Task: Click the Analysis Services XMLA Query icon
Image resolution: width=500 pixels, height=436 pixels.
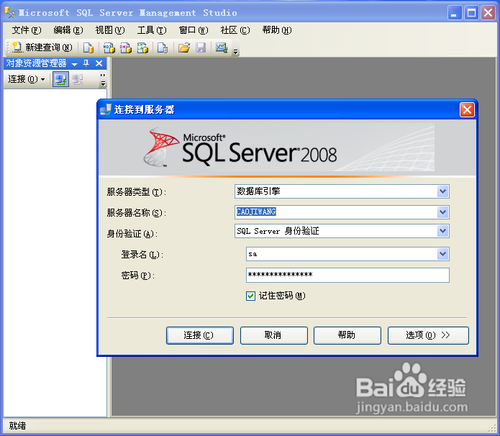Action: click(x=142, y=48)
